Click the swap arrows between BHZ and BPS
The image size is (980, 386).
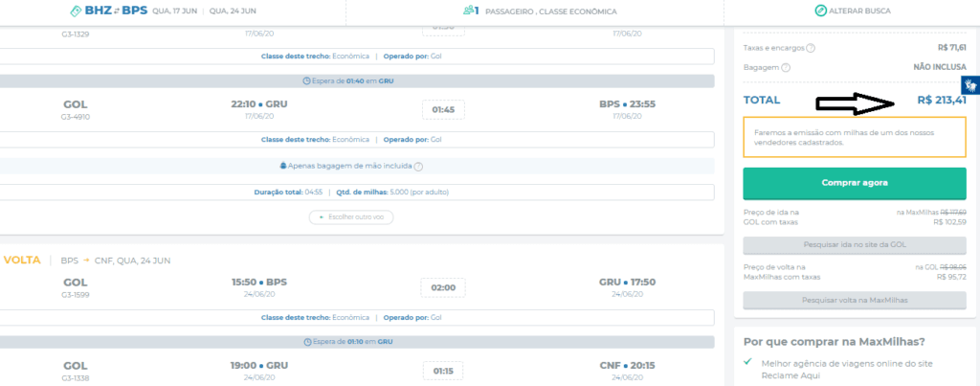click(116, 11)
